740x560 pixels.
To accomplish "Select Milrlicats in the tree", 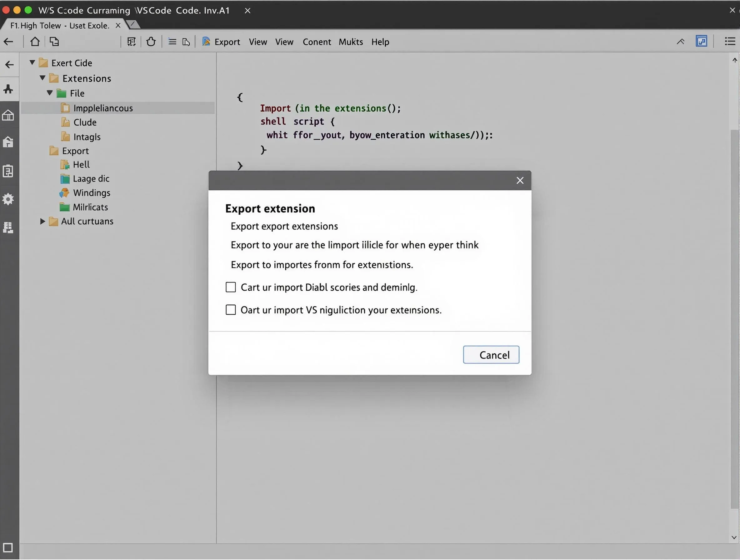I will pyautogui.click(x=90, y=207).
